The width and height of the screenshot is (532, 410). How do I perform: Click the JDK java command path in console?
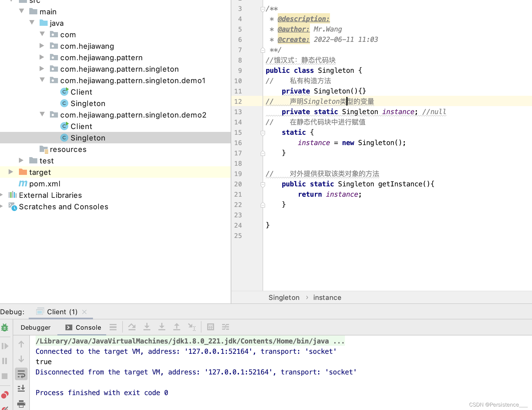point(190,341)
